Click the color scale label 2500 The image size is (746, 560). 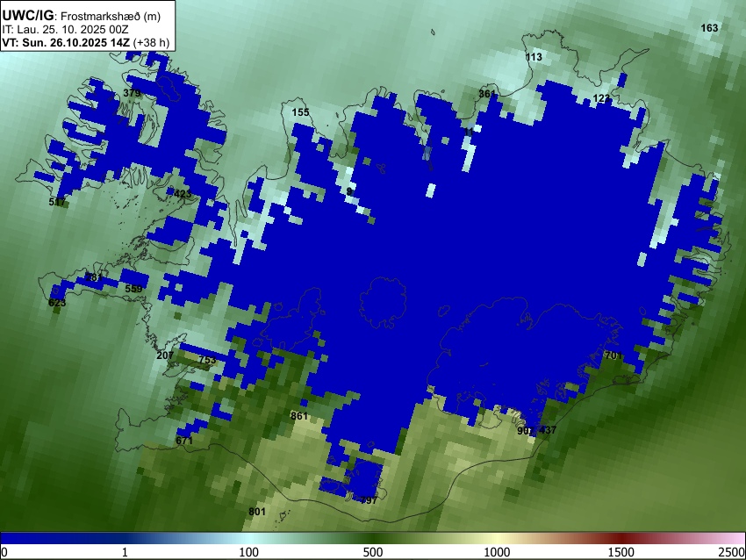point(733,552)
